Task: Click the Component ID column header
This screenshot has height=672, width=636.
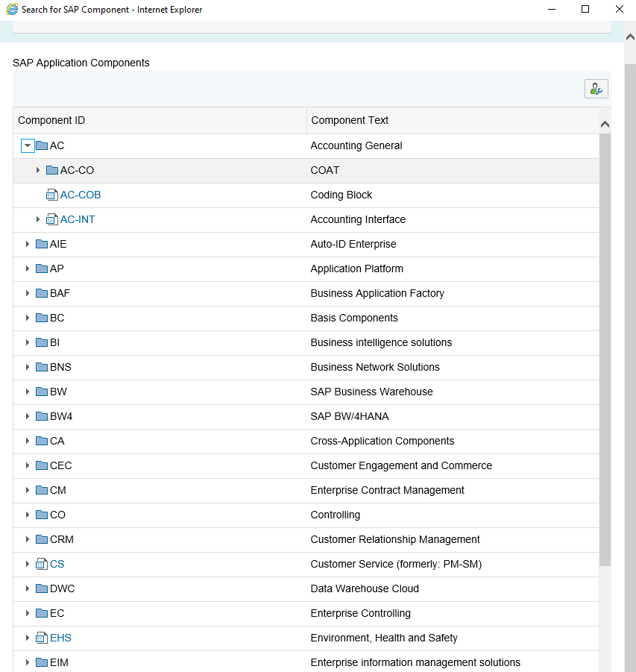Action: tap(160, 120)
